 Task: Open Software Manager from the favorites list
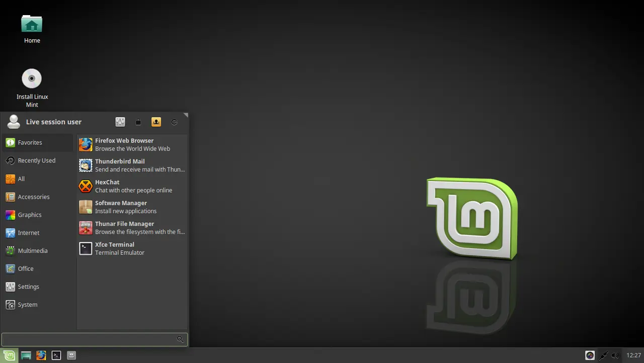(x=121, y=207)
